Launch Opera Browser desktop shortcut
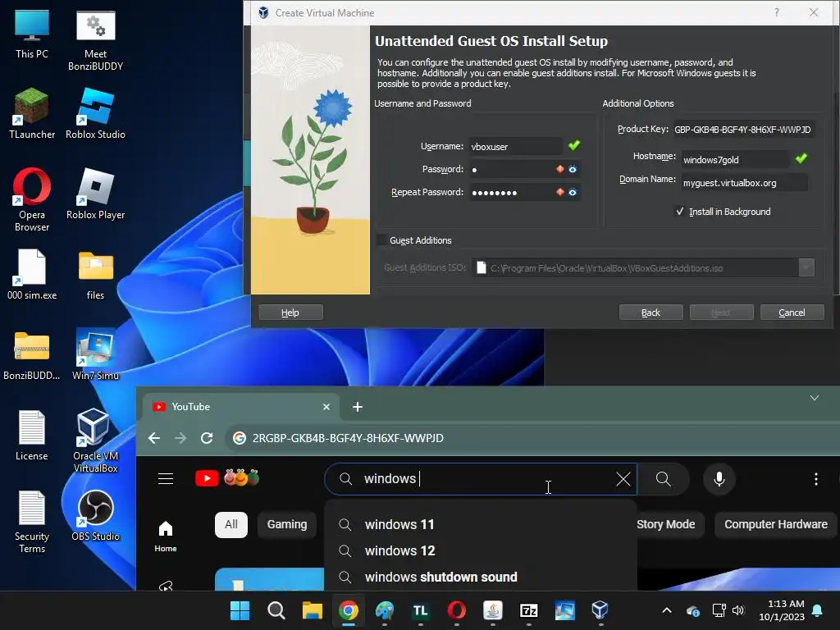Screen dimensions: 840x630 click(x=32, y=199)
